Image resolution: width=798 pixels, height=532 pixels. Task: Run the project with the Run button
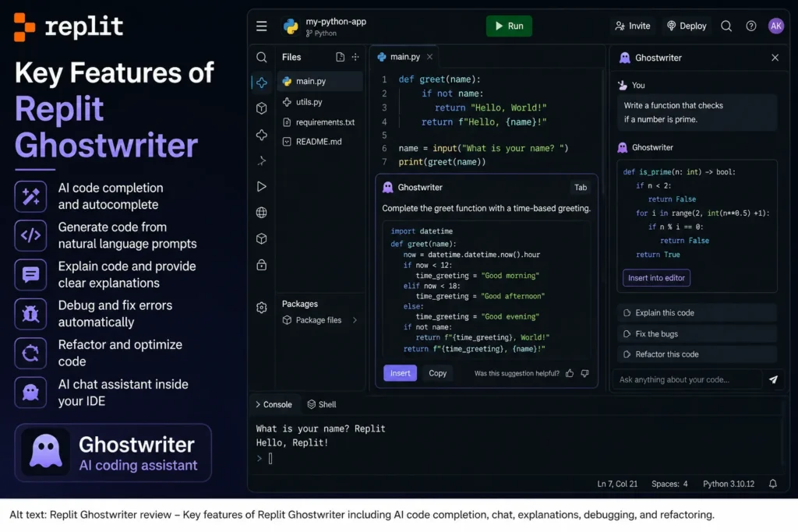[509, 26]
